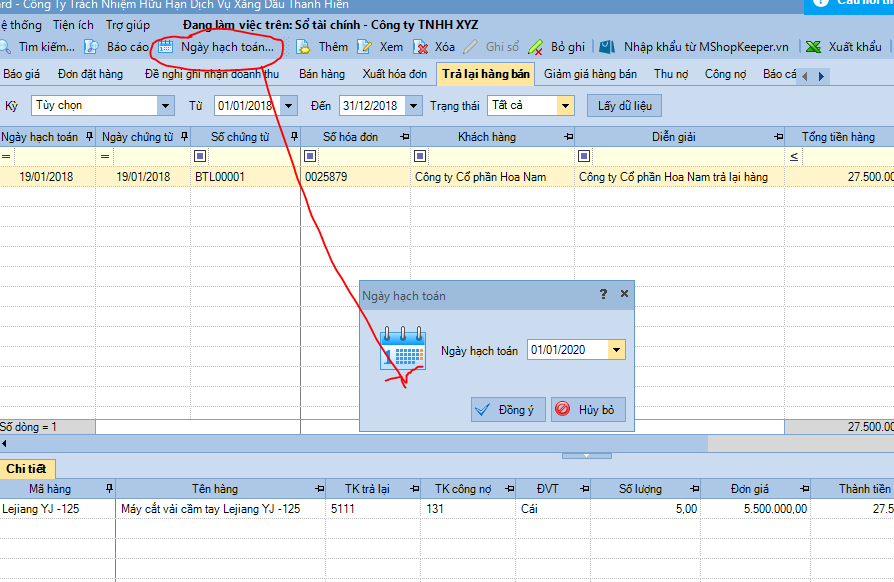The image size is (894, 582).
Task: Select the Chi tiết tab
Action: coord(26,469)
